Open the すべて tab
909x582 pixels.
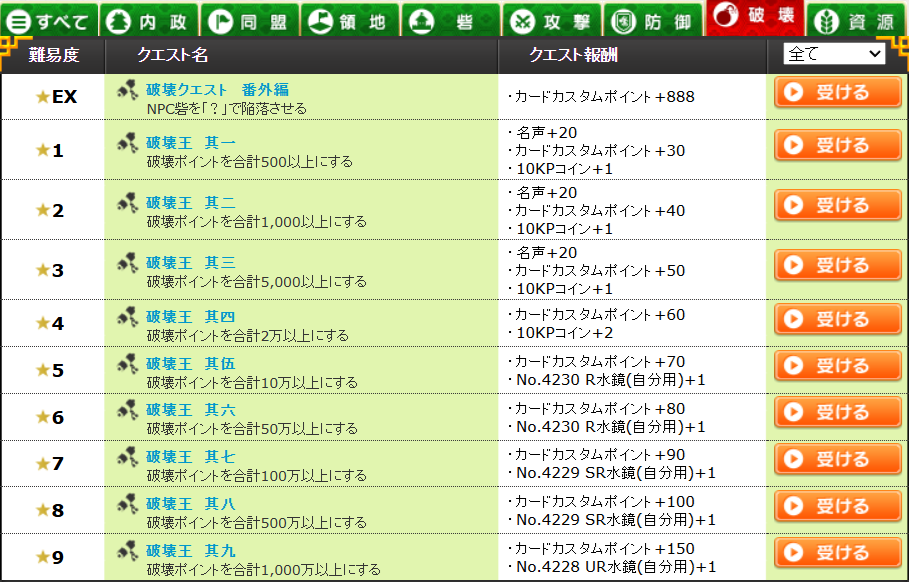click(49, 21)
